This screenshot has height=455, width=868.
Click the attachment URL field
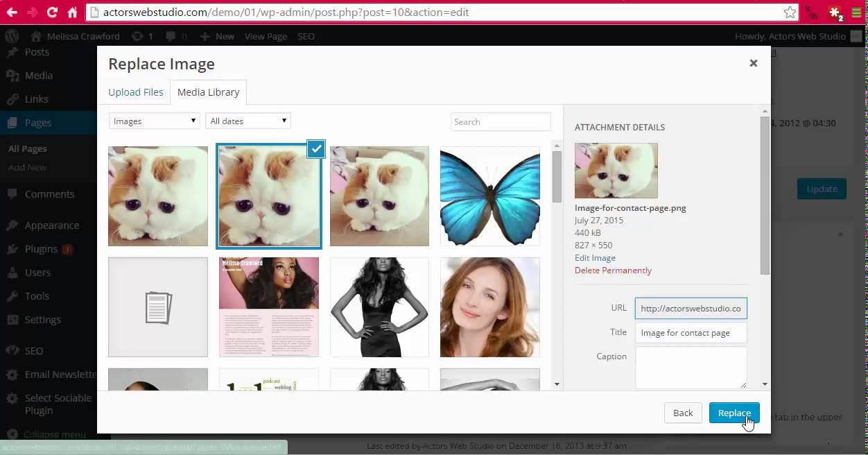691,308
